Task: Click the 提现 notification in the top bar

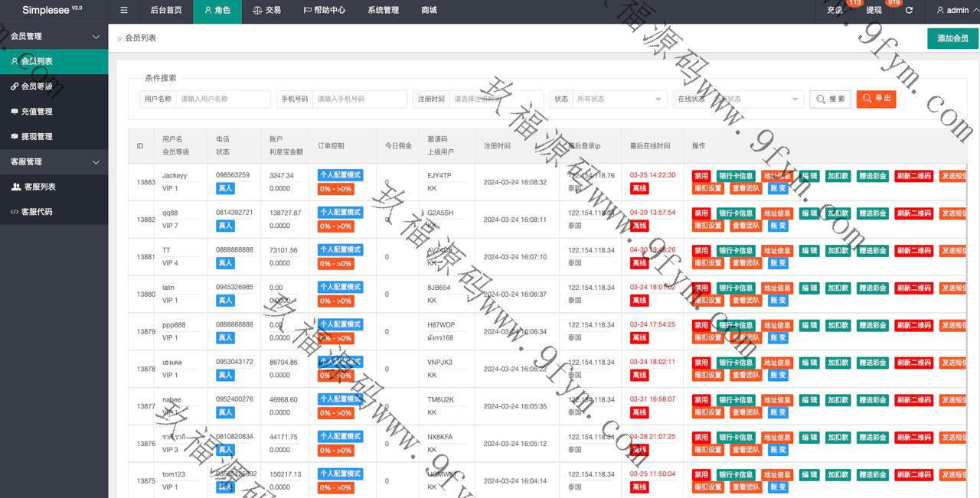Action: tap(874, 10)
